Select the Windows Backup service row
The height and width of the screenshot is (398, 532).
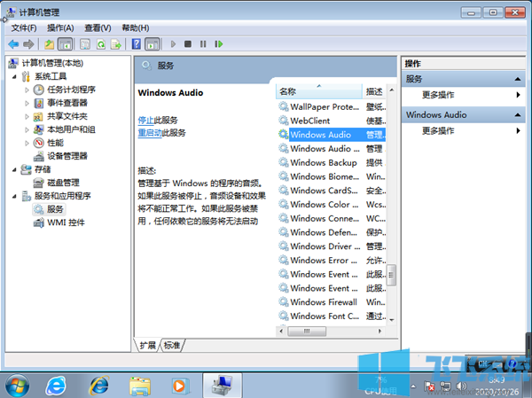332,162
